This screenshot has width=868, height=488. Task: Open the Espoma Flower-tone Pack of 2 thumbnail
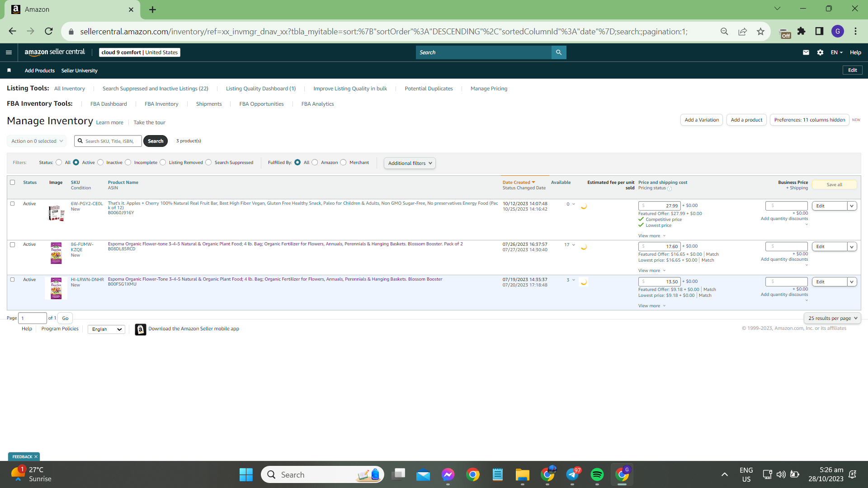coord(56,253)
